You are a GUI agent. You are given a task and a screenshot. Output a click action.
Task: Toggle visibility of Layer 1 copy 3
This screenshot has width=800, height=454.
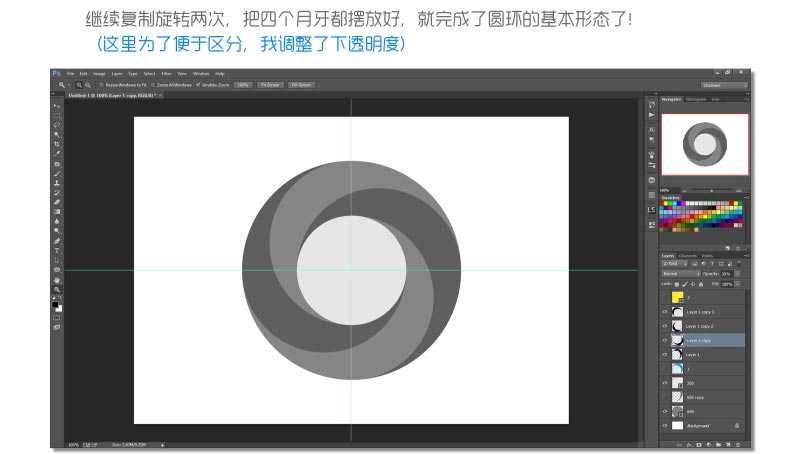click(665, 312)
